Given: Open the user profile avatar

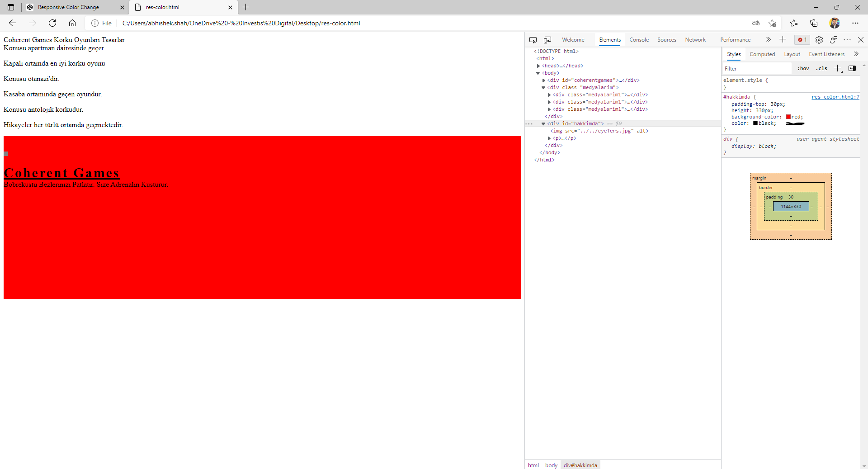Looking at the screenshot, I should [x=835, y=23].
